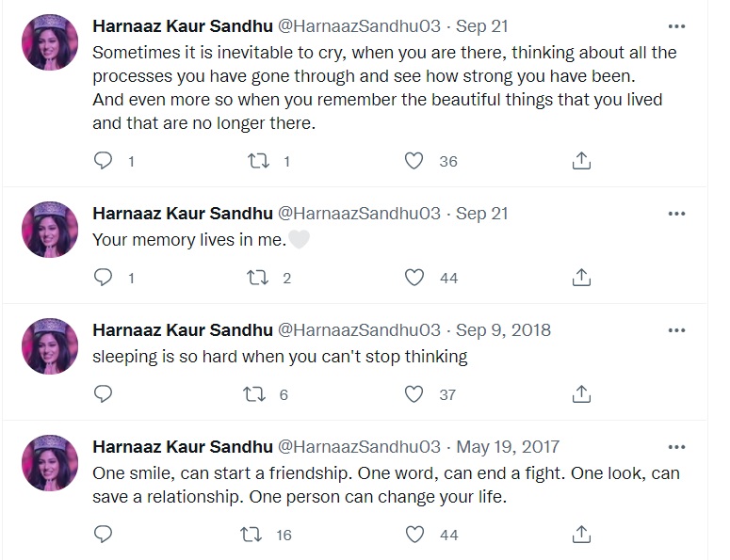The image size is (730, 560).
Task: Share the "Your memory lives in me" tweet
Action: click(x=582, y=277)
